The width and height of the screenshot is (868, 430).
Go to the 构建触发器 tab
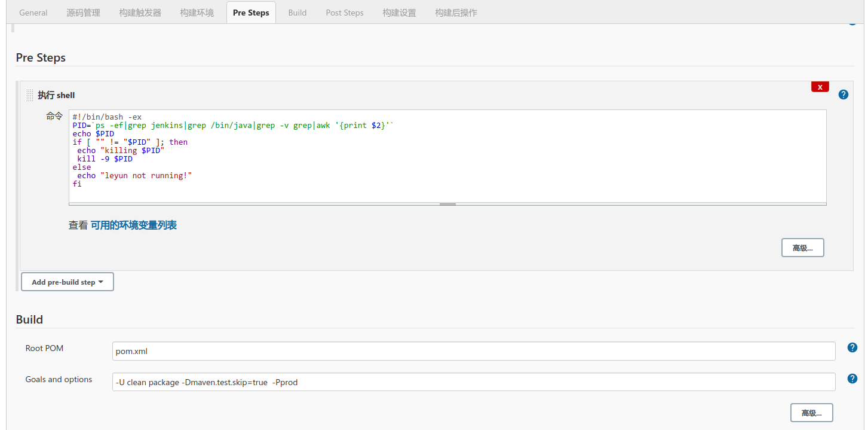pos(140,13)
